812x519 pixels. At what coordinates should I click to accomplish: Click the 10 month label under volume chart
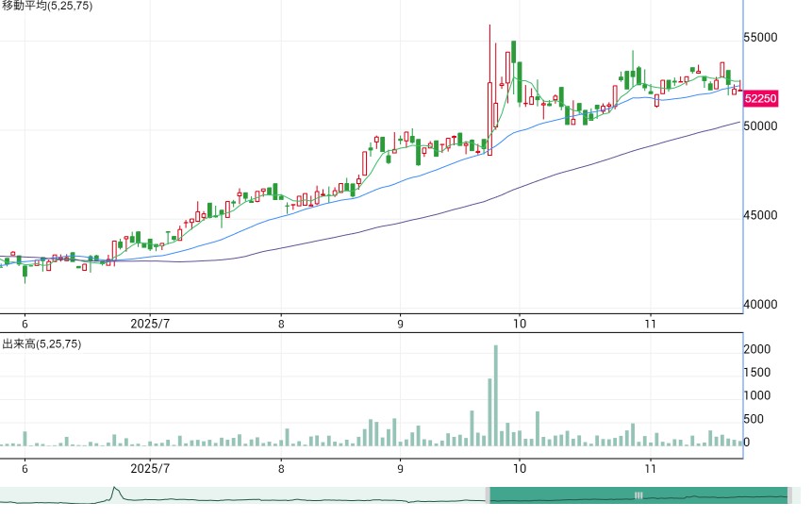click(x=520, y=469)
